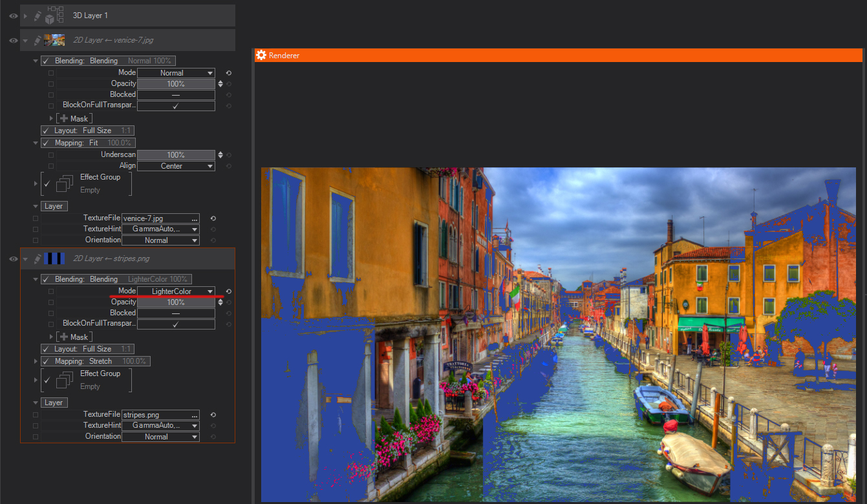Screen dimensions: 867x504
Task: Reset the LighterColor blend mode value
Action: 228,291
